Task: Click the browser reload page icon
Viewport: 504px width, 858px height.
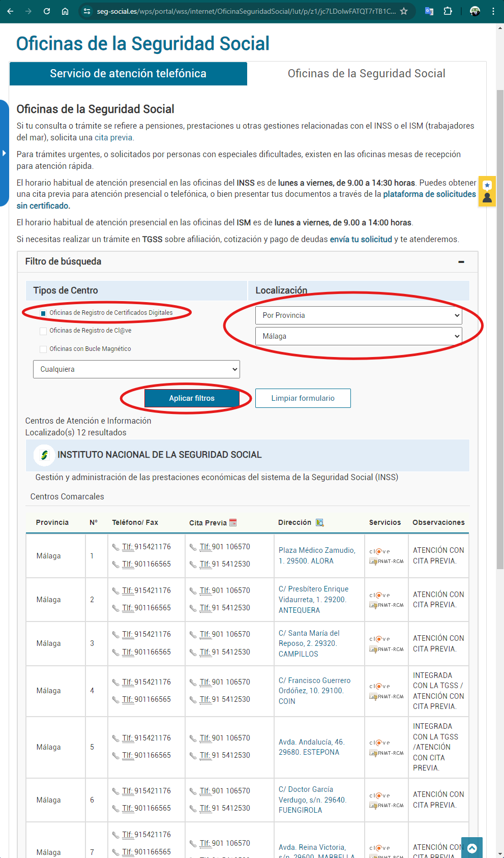Action: (x=47, y=11)
